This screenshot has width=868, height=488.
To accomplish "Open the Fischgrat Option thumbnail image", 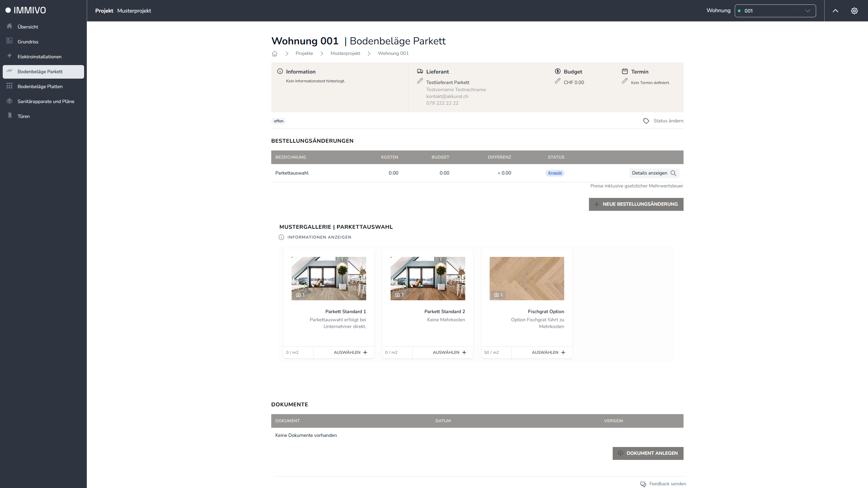I will pyautogui.click(x=527, y=278).
